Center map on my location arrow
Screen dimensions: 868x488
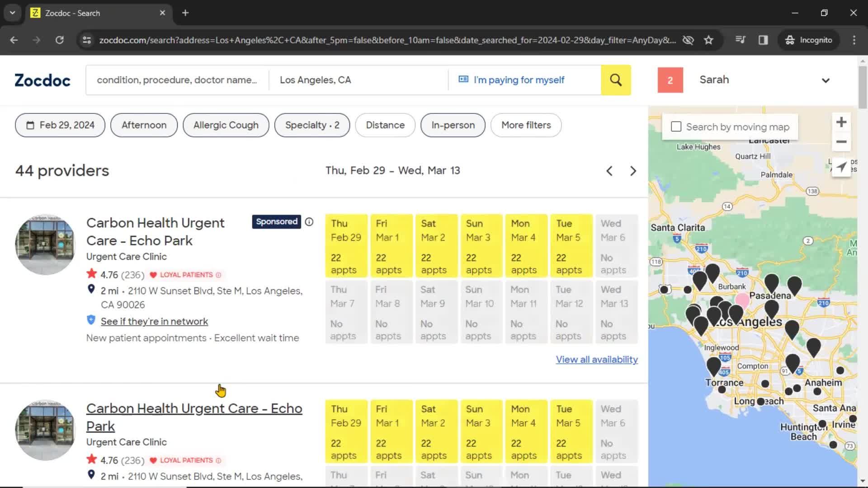click(x=841, y=167)
